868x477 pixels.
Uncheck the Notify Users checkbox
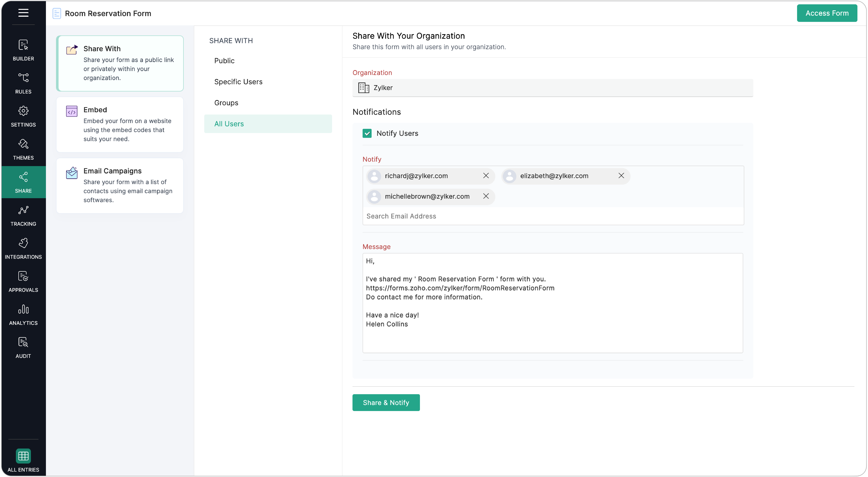tap(367, 133)
